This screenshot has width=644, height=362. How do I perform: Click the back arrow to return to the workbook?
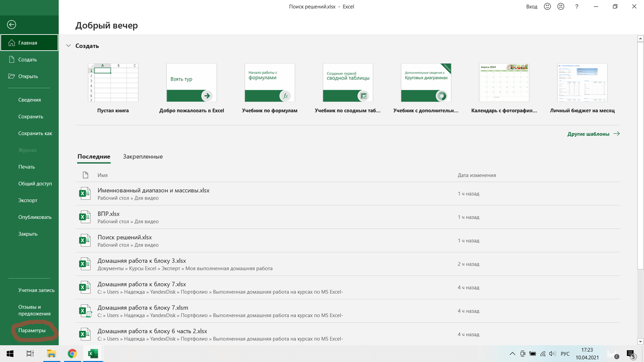click(x=11, y=25)
